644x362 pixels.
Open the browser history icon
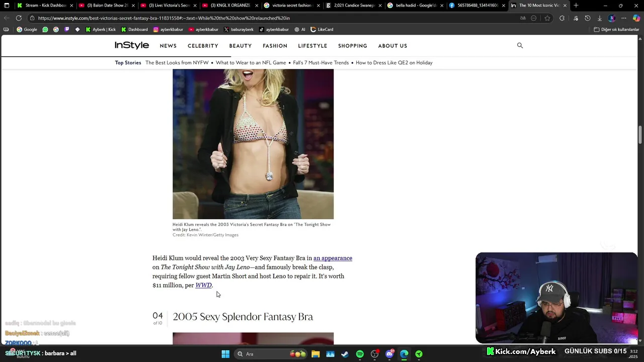pyautogui.click(x=587, y=18)
